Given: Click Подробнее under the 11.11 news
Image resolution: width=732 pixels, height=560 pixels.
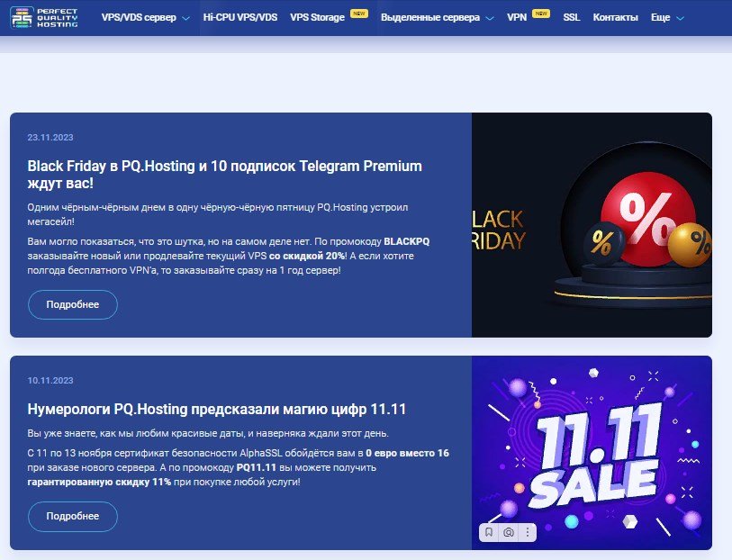Looking at the screenshot, I should [x=73, y=516].
